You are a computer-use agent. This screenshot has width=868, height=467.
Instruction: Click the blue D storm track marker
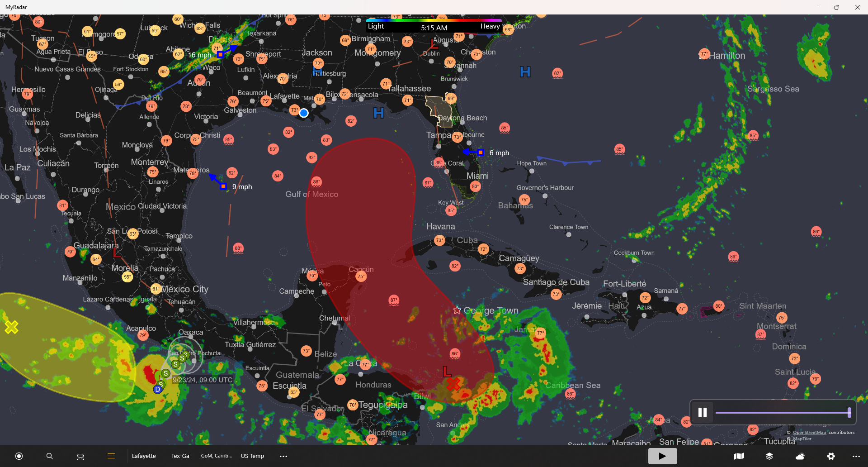(x=158, y=389)
